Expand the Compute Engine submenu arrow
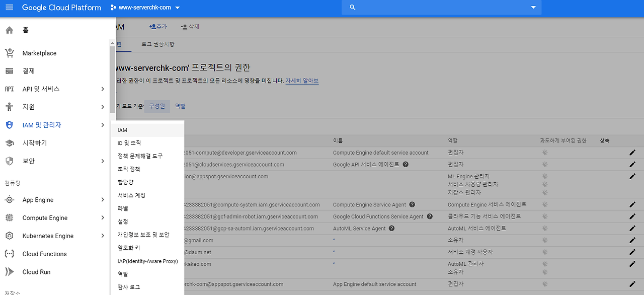644x295 pixels. tap(102, 218)
